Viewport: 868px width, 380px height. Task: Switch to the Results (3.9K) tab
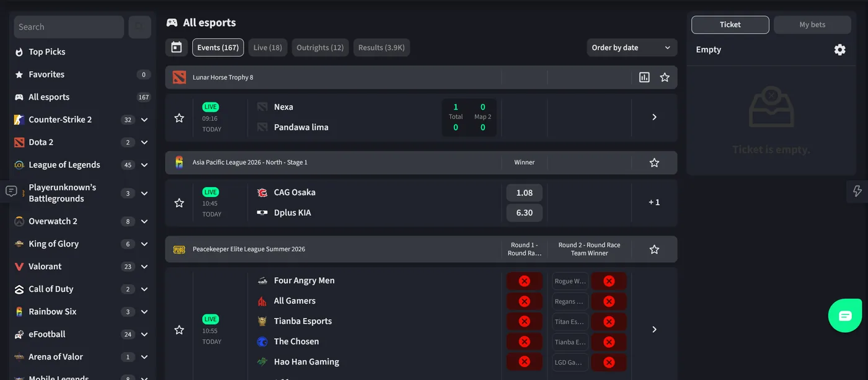[381, 48]
